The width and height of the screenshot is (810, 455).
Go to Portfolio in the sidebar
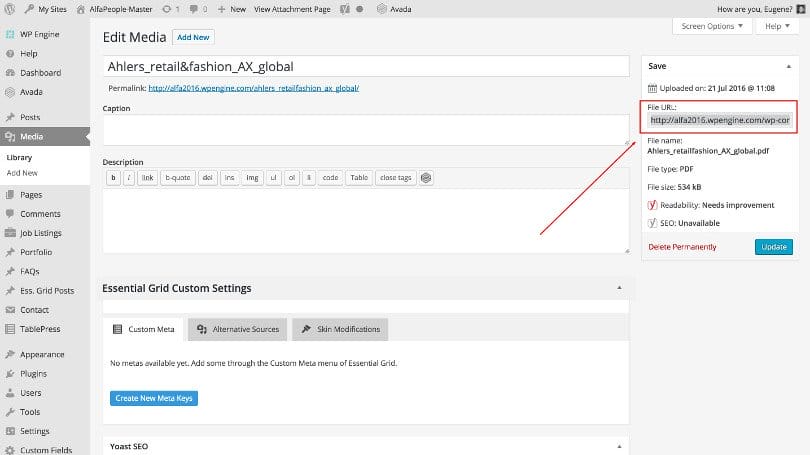pyautogui.click(x=35, y=252)
